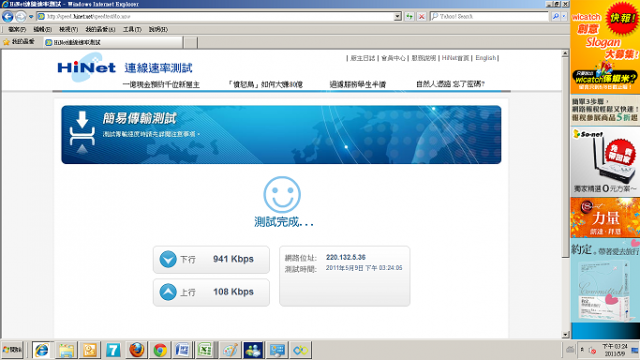Click the Favorites star button
The width and height of the screenshot is (640, 360).
(x=19, y=42)
